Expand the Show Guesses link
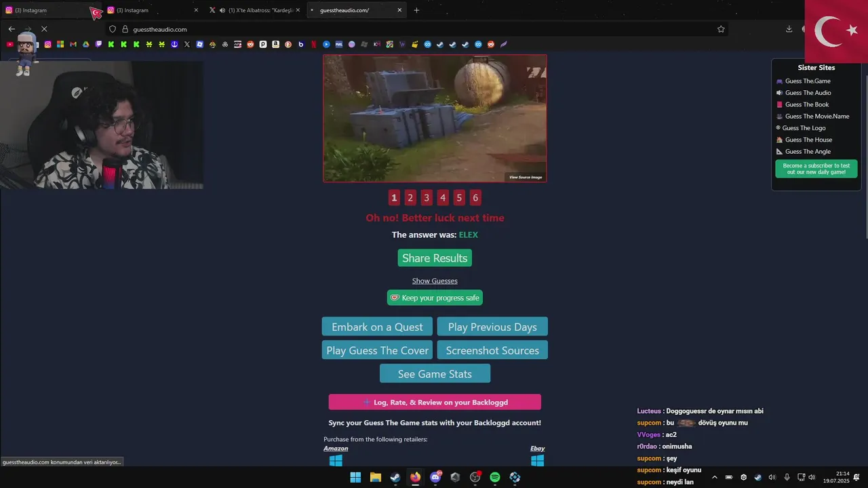The width and height of the screenshot is (868, 488). 435,281
